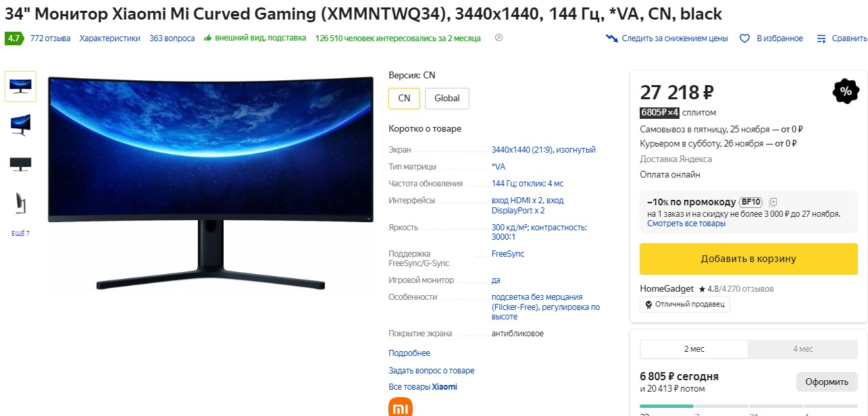The width and height of the screenshot is (868, 416).
Task: Expand more thumbnails via ЕЩЁ 7
Action: coord(20,234)
